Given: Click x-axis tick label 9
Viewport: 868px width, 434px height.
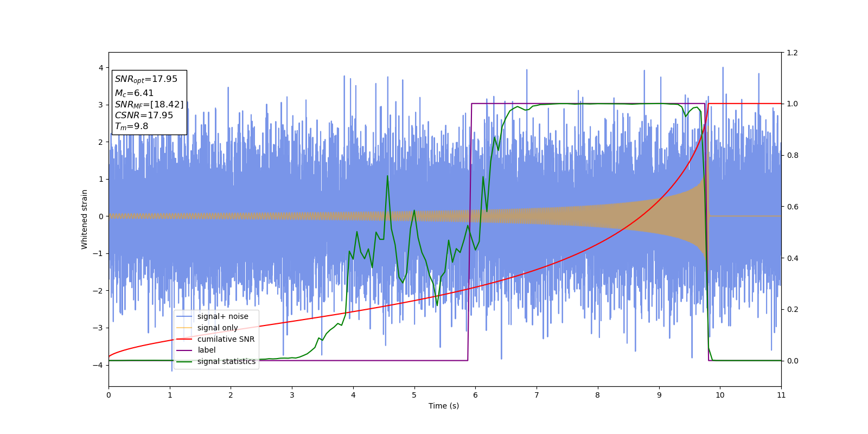Looking at the screenshot, I should tap(659, 395).
